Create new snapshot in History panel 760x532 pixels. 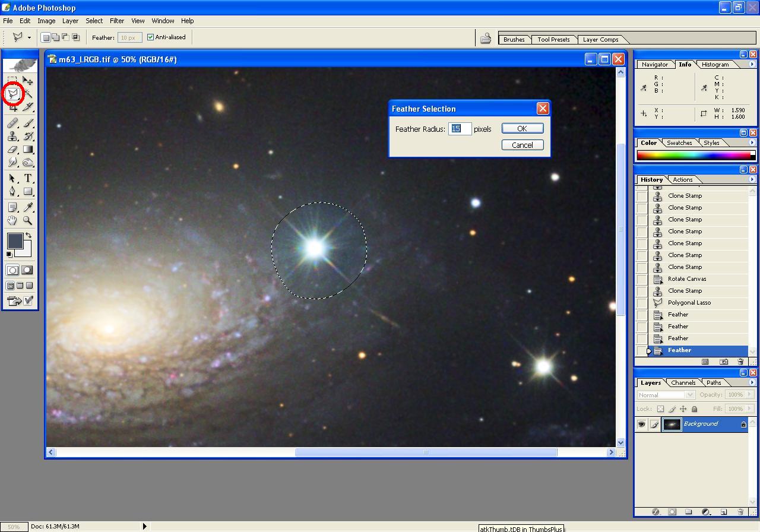point(724,362)
